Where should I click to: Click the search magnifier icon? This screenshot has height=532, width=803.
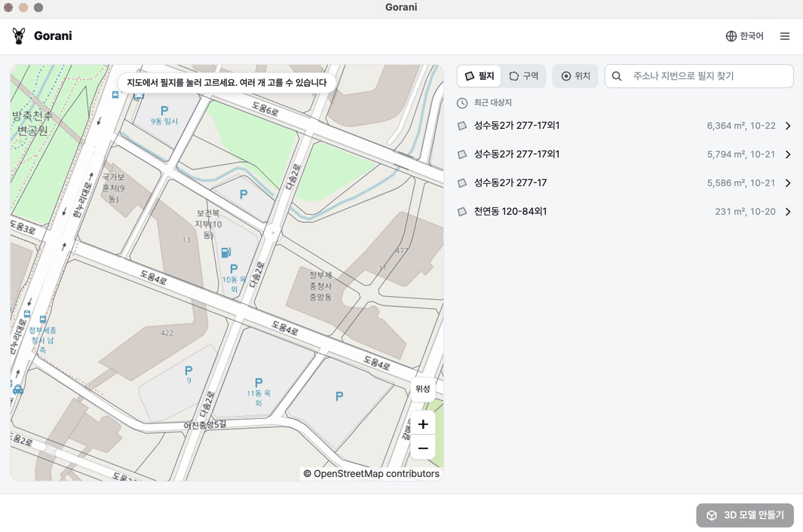[617, 76]
